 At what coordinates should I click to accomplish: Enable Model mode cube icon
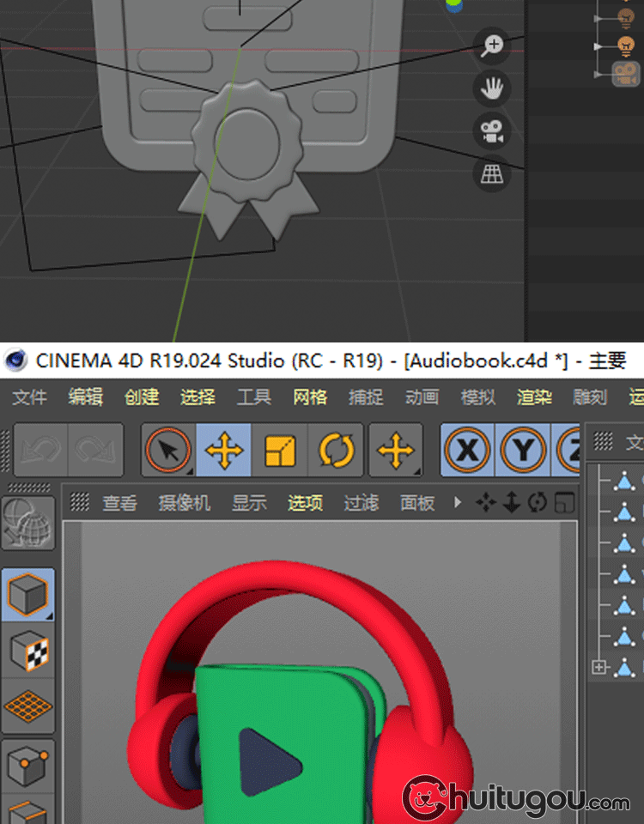[28, 595]
